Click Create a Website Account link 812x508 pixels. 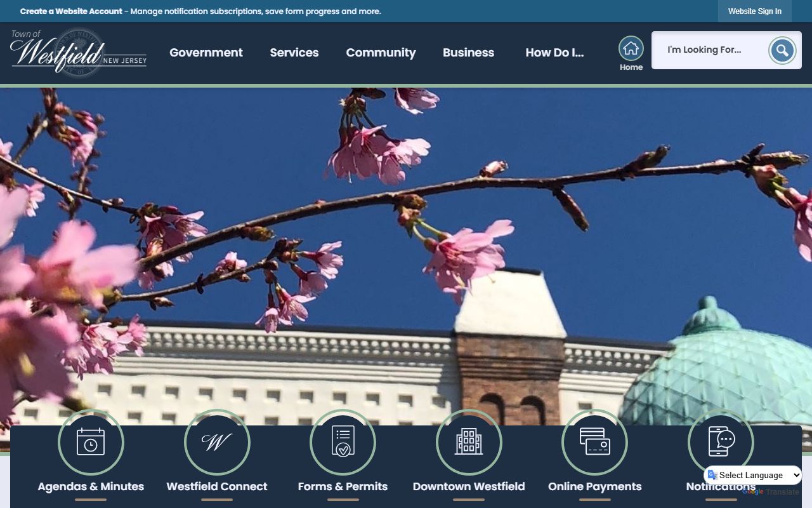pos(71,11)
